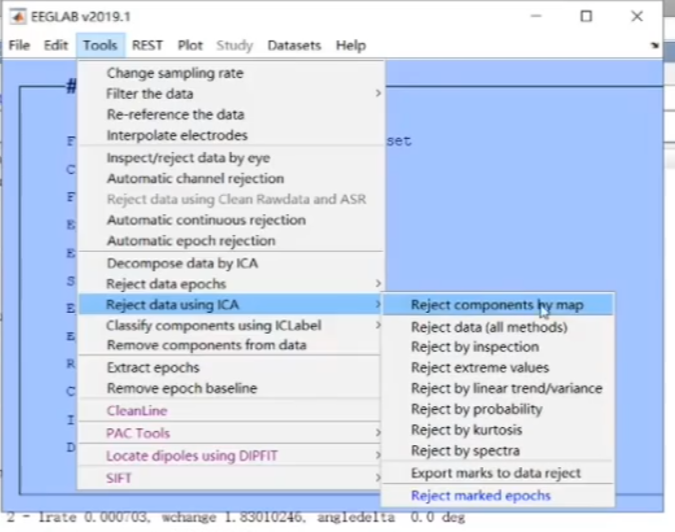Select Reject components by map
The width and height of the screenshot is (675, 532).
497,305
